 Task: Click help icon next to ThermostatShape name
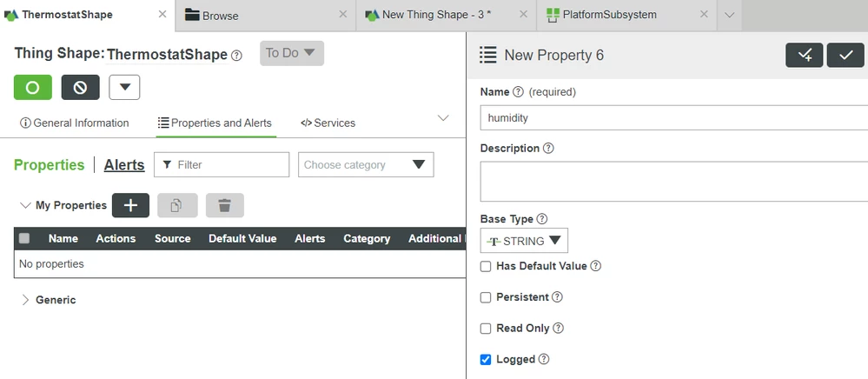tap(236, 56)
